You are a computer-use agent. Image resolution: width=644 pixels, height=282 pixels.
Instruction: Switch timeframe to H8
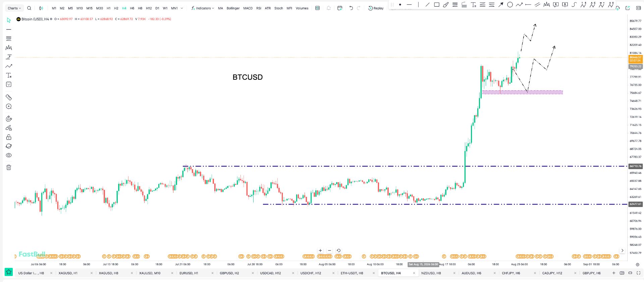pos(140,8)
